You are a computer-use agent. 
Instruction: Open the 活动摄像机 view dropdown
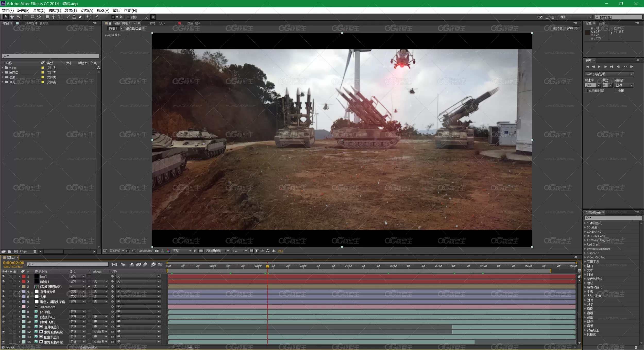(x=217, y=251)
